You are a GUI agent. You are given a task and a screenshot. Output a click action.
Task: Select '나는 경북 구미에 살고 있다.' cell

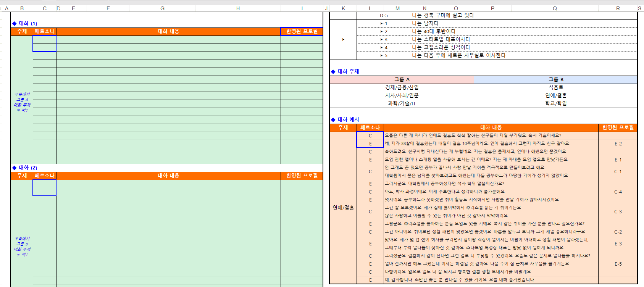pos(524,15)
